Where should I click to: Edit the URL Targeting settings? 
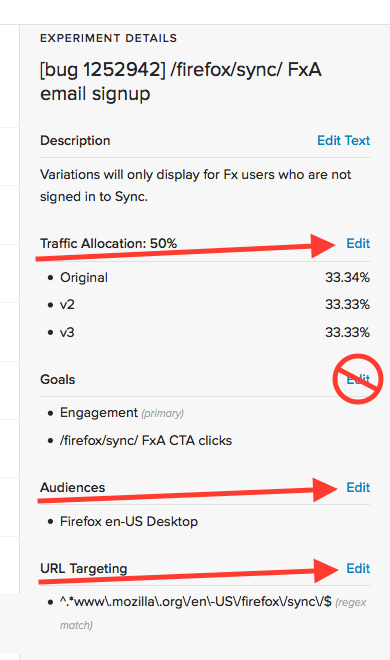coord(358,569)
